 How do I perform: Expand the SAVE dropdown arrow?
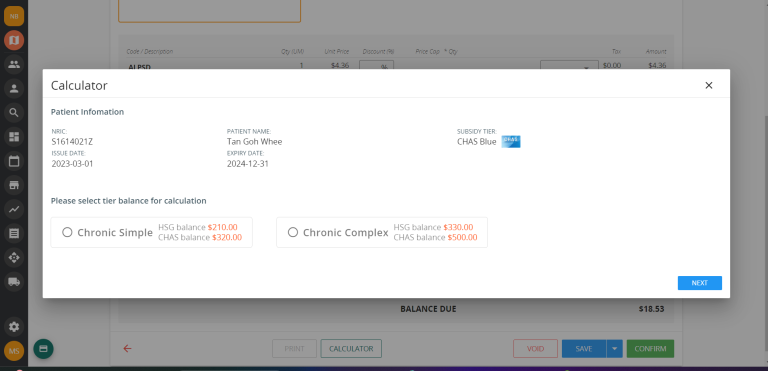(x=614, y=348)
